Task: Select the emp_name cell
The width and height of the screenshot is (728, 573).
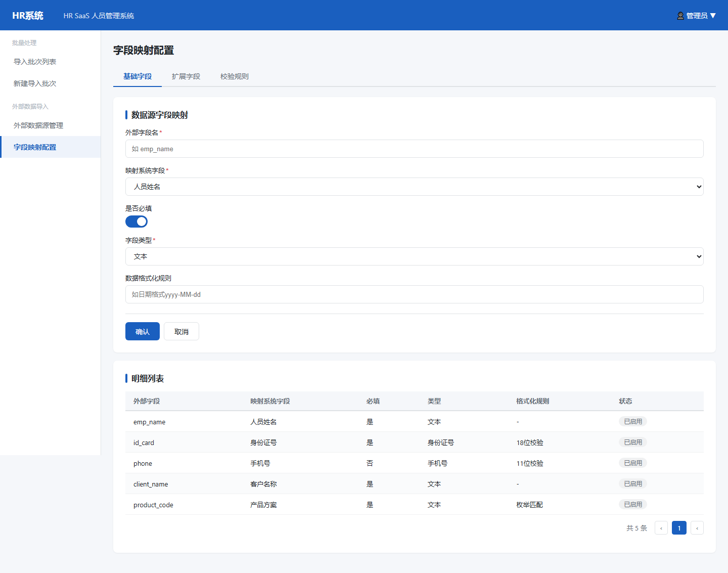Action: pos(150,422)
